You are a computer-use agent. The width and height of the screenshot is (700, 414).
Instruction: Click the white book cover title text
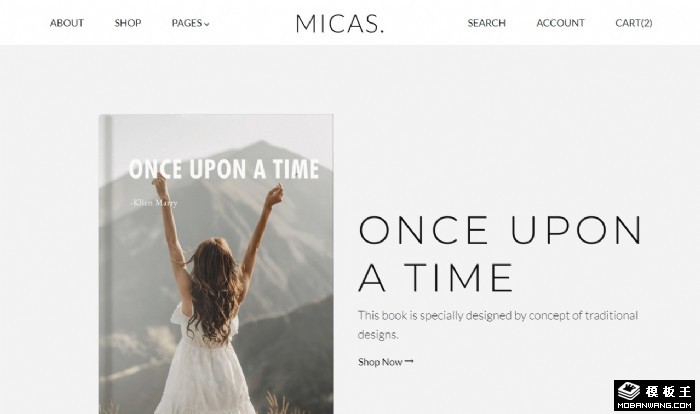224,169
